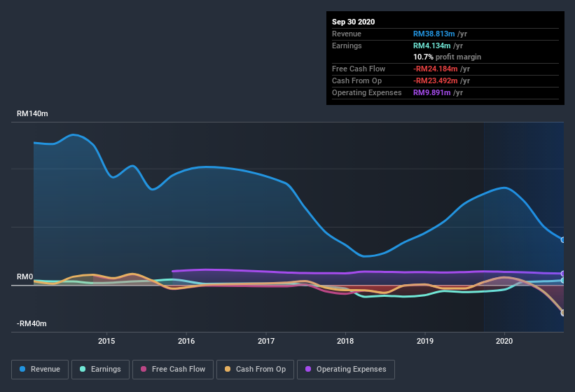Click the Cash From Op label in the tooltip

(x=356, y=80)
